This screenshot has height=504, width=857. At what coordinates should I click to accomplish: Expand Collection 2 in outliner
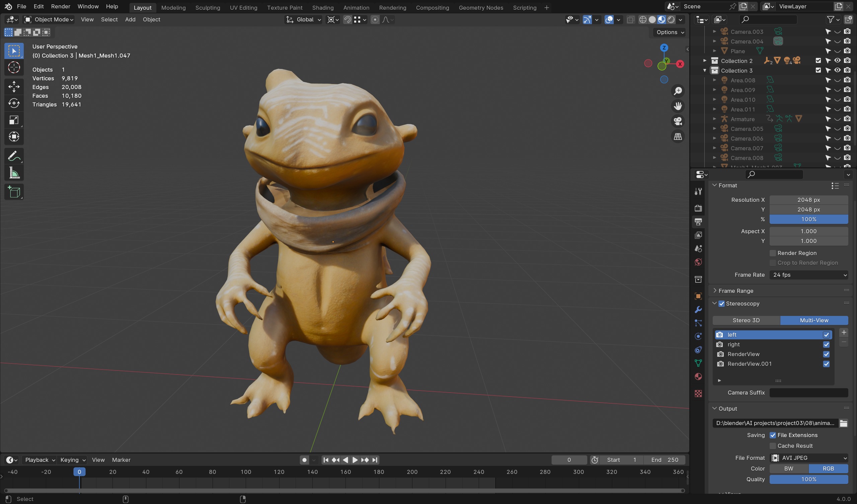point(705,61)
